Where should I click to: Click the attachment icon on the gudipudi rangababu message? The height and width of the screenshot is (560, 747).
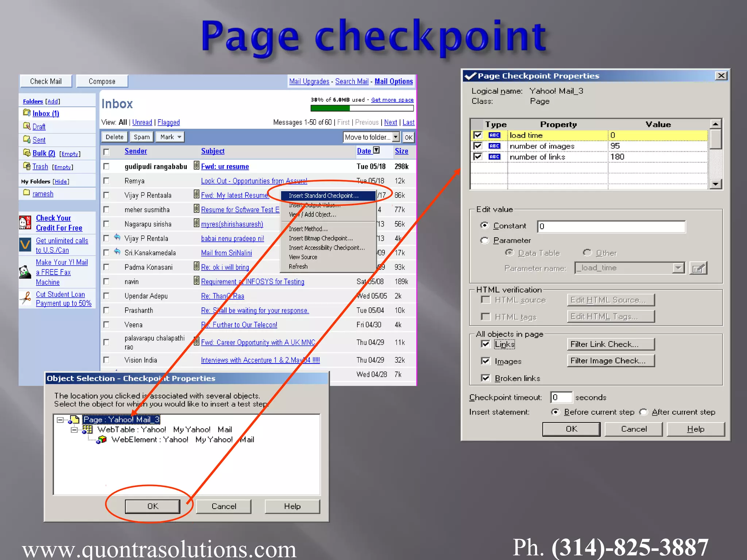point(196,166)
